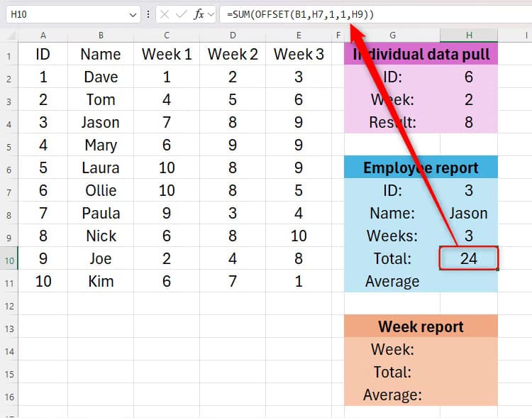Screen dimensions: 532x418
Task: Click the Week report heading
Action: point(421,326)
